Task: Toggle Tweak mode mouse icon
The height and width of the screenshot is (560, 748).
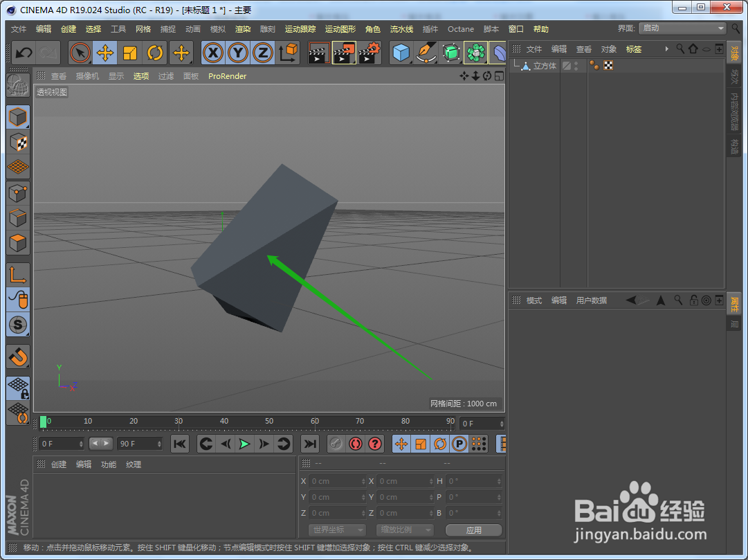Action: point(18,300)
